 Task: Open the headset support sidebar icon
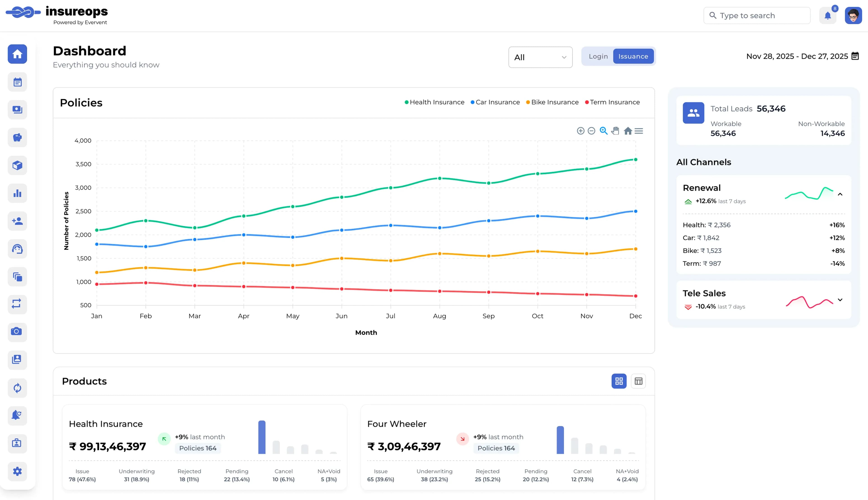[x=17, y=249]
